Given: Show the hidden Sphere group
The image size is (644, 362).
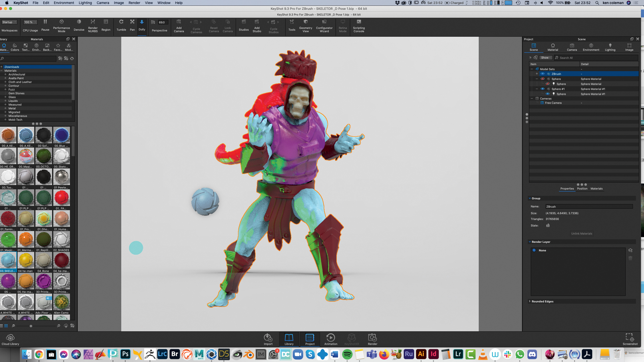Looking at the screenshot, I should click(543, 79).
